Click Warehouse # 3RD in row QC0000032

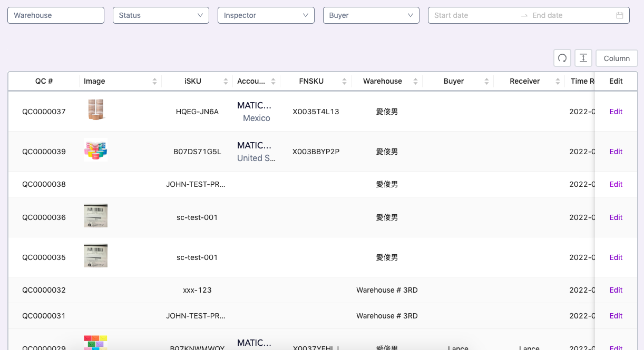click(x=387, y=290)
